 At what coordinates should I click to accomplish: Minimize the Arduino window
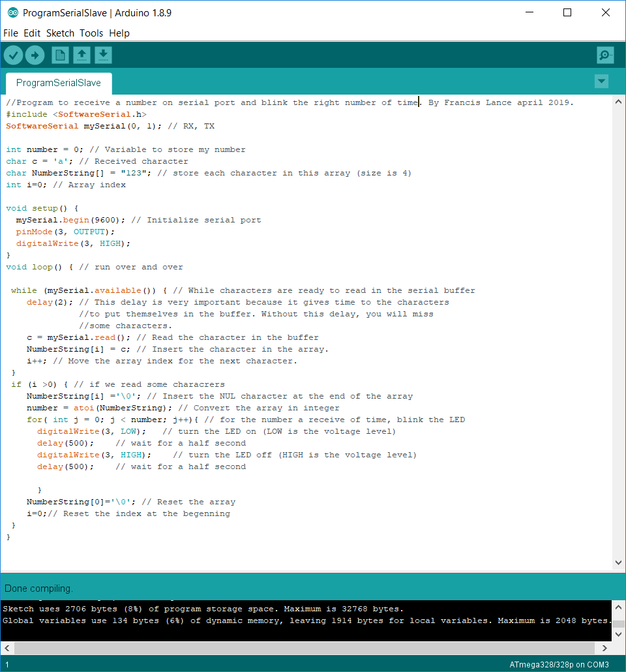529,12
